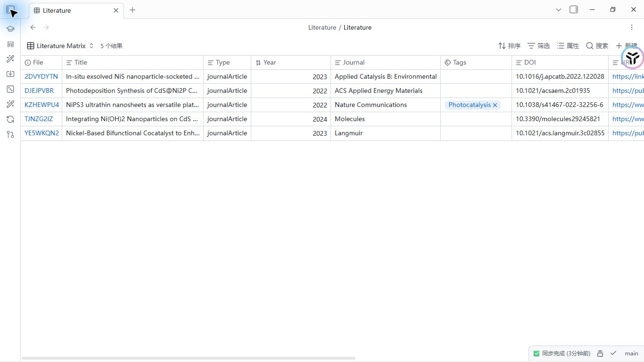This screenshot has height=362, width=644.
Task: Click DOI 10.1038/s41467-022-32256-6
Action: coord(560,105)
